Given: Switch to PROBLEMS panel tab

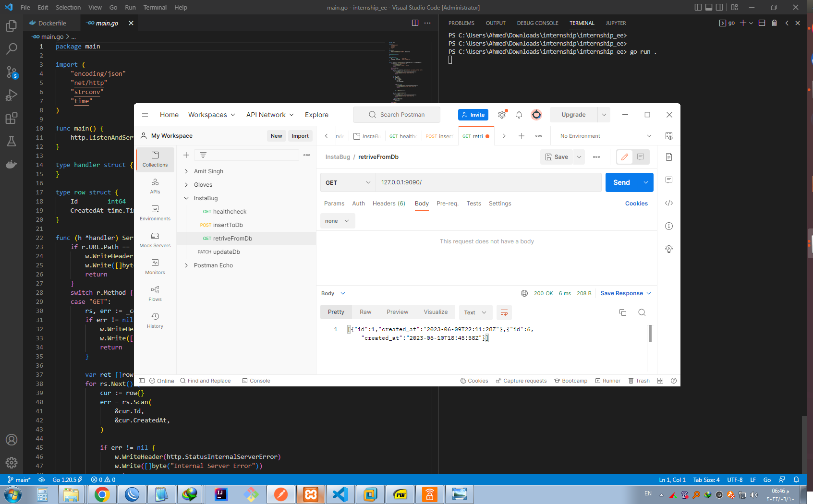Looking at the screenshot, I should [461, 23].
